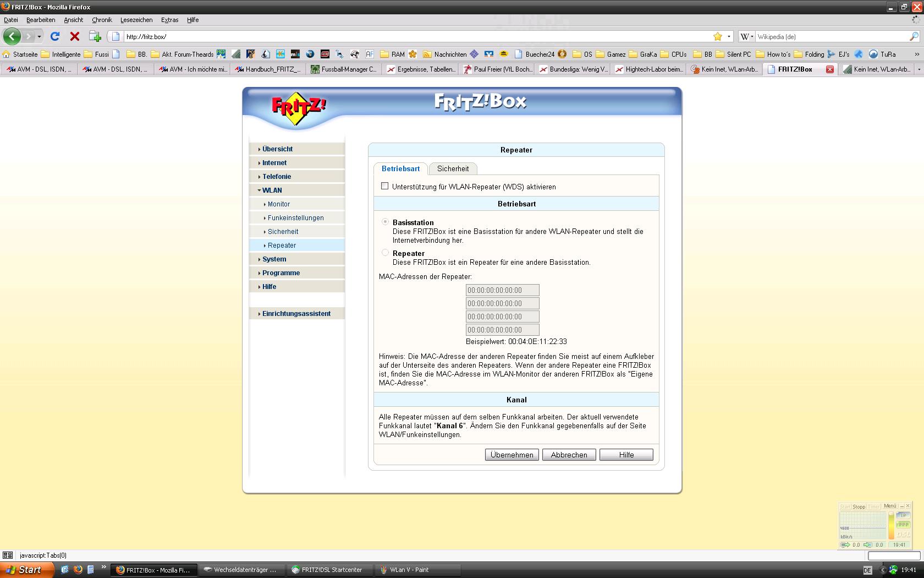Open the Monitor link under WLAN
This screenshot has width=924, height=578.
tap(279, 204)
